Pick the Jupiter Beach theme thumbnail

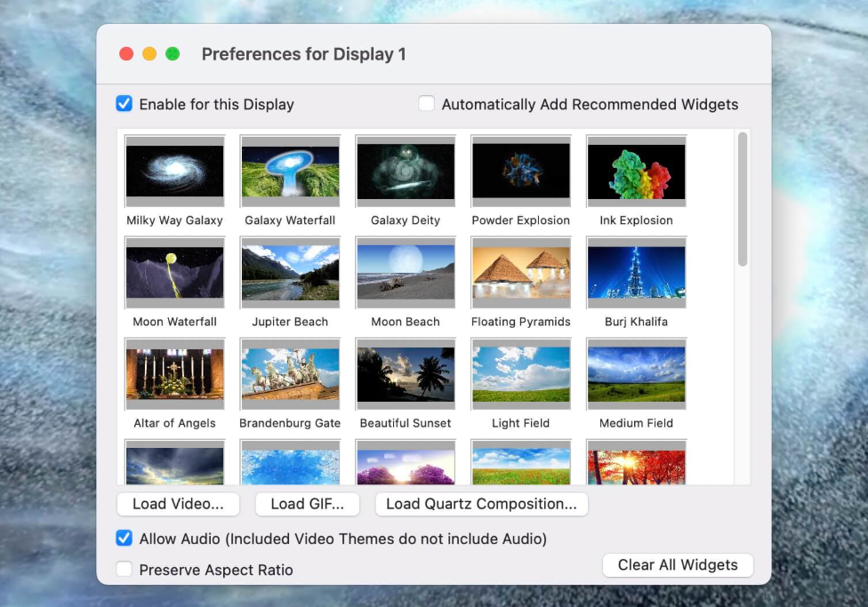click(x=290, y=273)
